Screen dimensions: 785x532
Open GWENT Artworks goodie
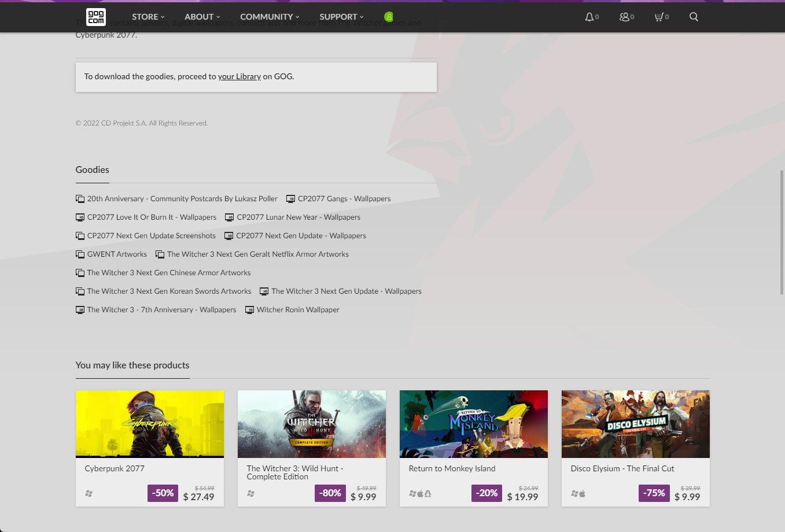[x=117, y=254]
